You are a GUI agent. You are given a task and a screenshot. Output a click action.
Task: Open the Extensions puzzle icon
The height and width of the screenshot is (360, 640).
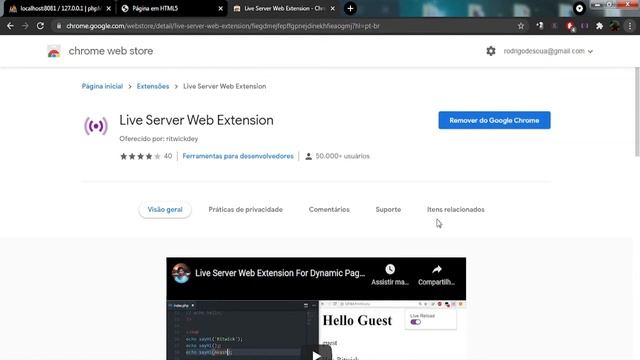pos(599,26)
